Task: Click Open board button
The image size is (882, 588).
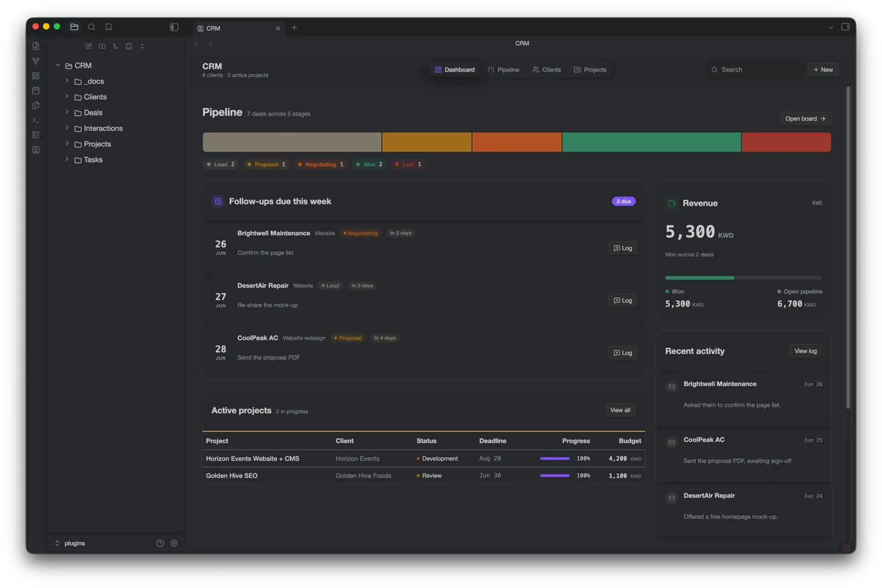Action: click(x=805, y=118)
